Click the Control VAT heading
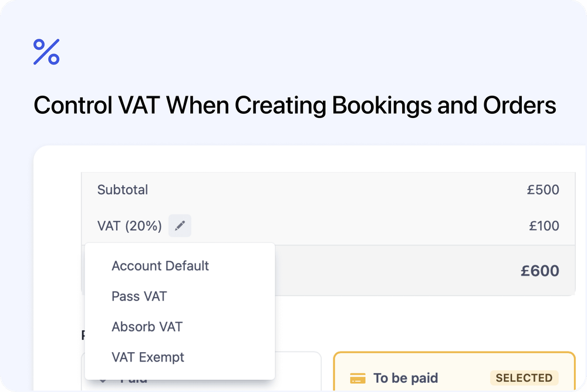 [295, 105]
